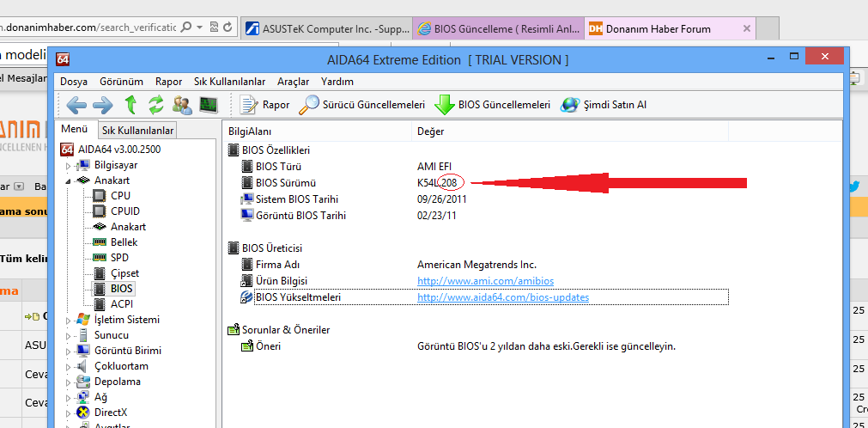Go back with the blue left arrow
This screenshot has width=868, height=428.
[x=76, y=104]
